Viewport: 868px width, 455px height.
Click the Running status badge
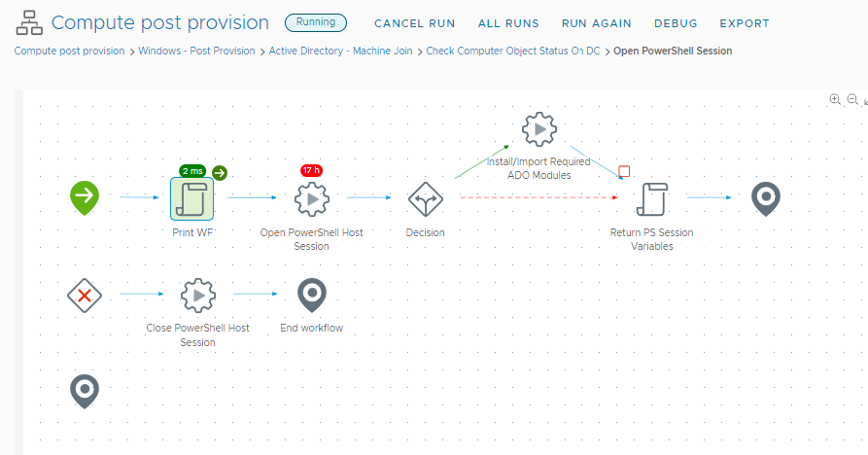316,22
